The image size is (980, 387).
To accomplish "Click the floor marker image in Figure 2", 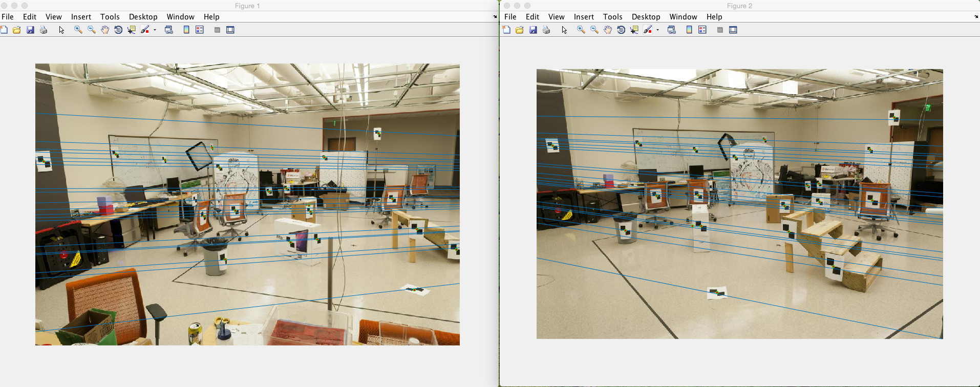I will point(717,293).
